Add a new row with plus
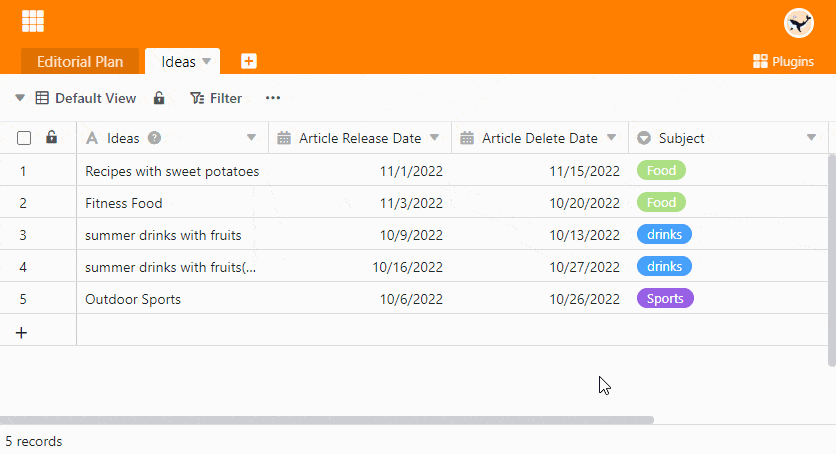This screenshot has height=454, width=836. click(x=22, y=332)
